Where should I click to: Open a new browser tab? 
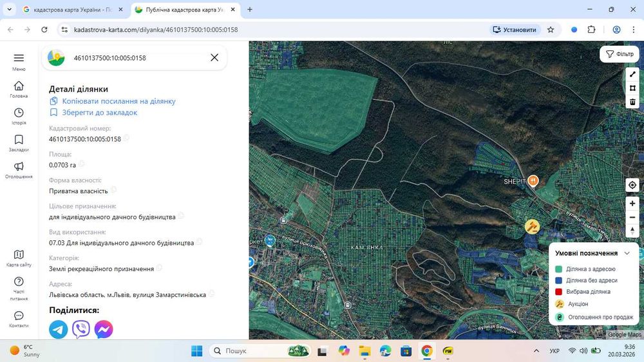point(250,10)
